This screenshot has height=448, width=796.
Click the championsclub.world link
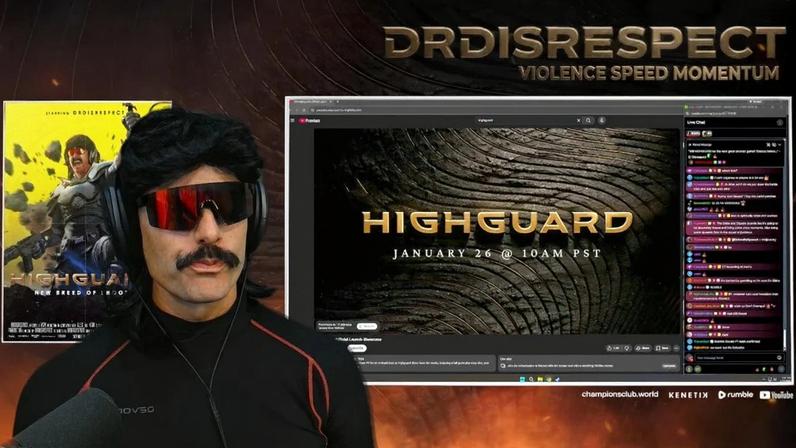point(620,394)
